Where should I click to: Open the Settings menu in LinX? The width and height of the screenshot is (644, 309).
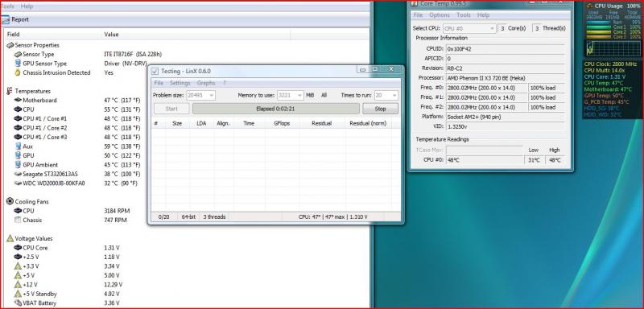point(180,83)
